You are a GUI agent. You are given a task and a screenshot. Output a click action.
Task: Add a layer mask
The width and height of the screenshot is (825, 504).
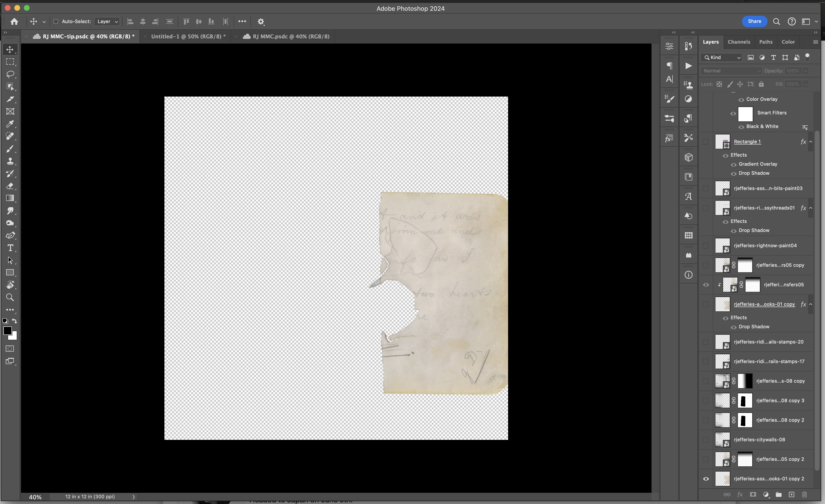point(753,495)
